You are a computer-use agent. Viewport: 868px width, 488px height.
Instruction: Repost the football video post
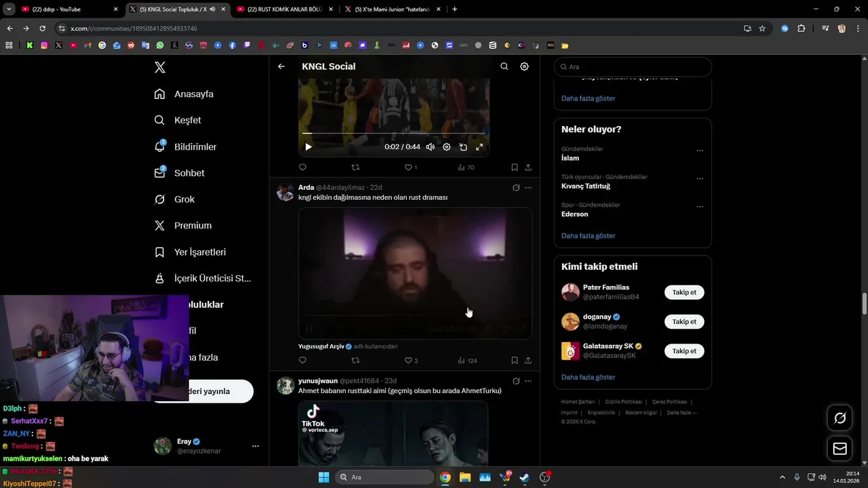(x=355, y=167)
